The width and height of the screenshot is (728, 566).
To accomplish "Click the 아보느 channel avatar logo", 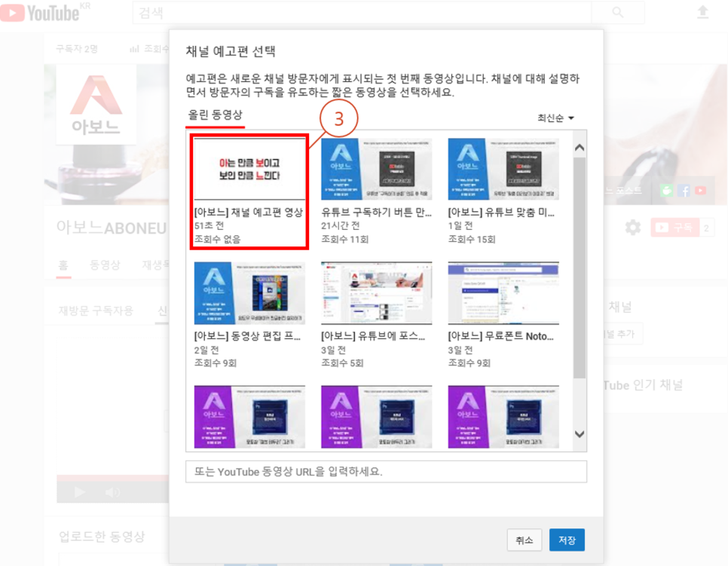I will (96, 105).
